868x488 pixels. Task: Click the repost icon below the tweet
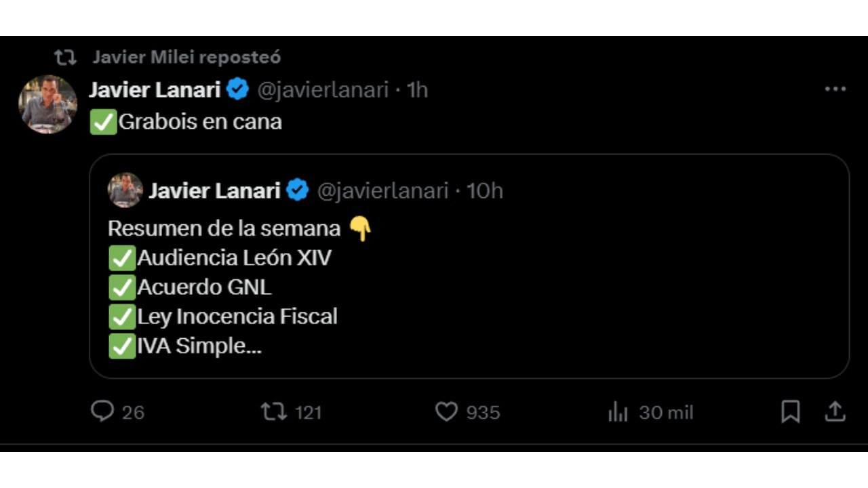(x=274, y=412)
